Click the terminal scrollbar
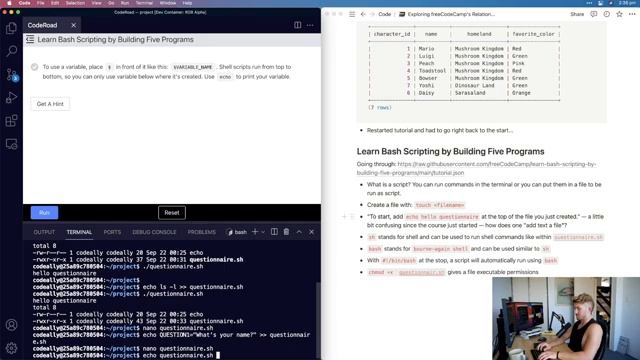The width and height of the screenshot is (640, 360). [x=318, y=320]
